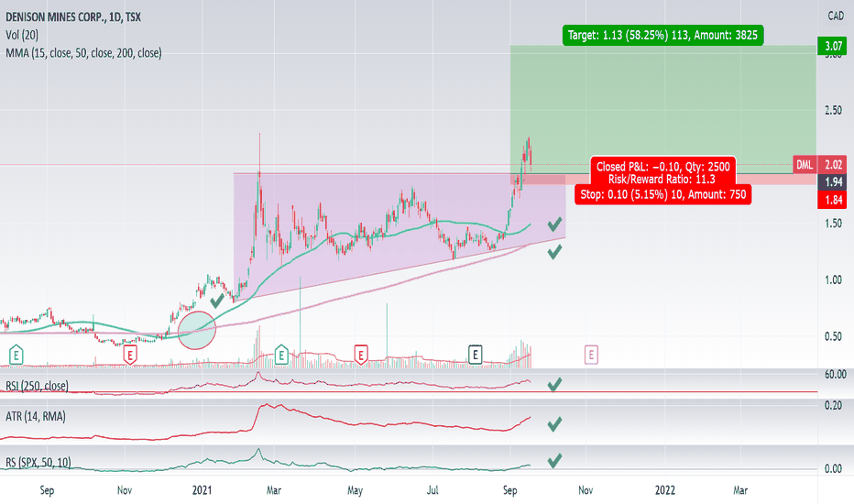Click the checkmark beside the 50-day moving average

[x=554, y=224]
